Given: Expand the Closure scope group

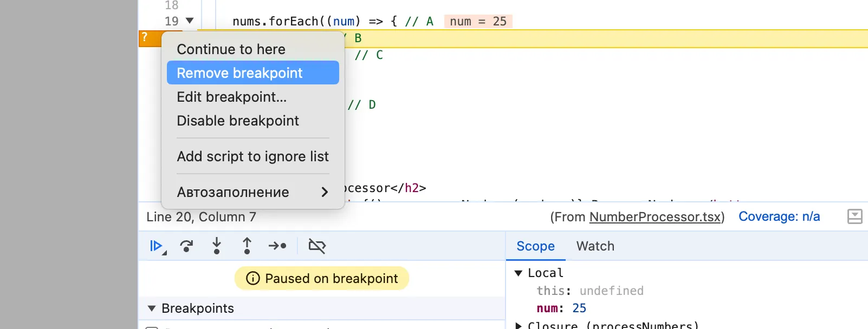Looking at the screenshot, I should click(x=519, y=326).
